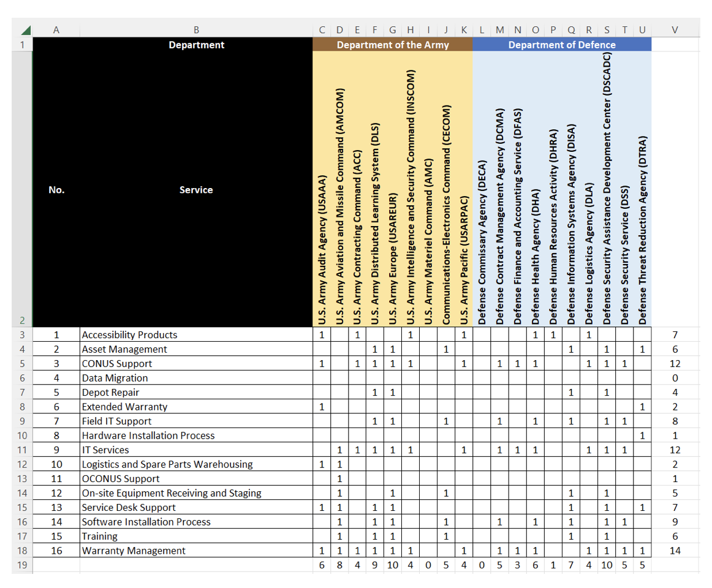
Task: Click the DECA column total of 0 in row 19
Action: (x=482, y=565)
